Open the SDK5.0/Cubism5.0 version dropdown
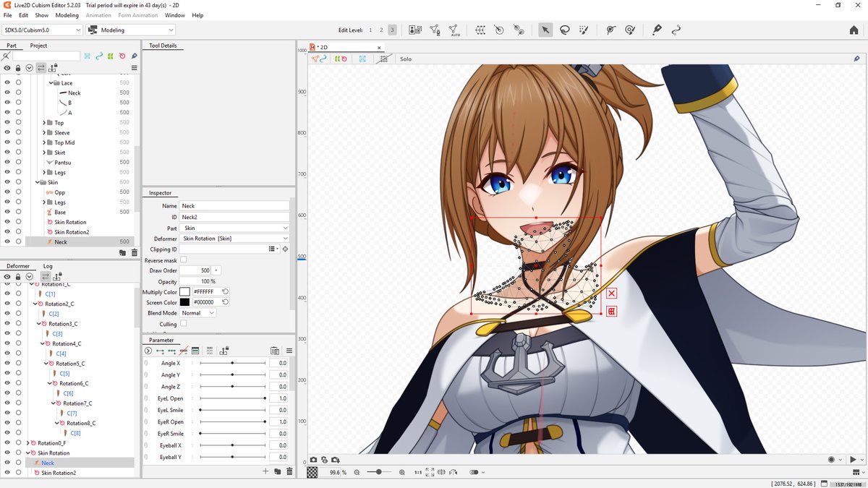Viewport: 868px width, 488px height. (42, 30)
